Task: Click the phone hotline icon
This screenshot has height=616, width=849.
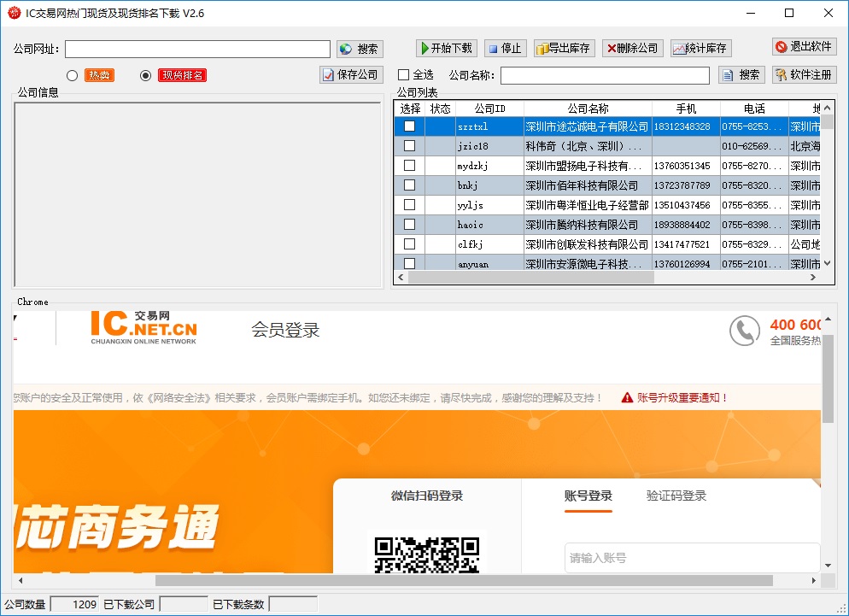Action: tap(745, 331)
